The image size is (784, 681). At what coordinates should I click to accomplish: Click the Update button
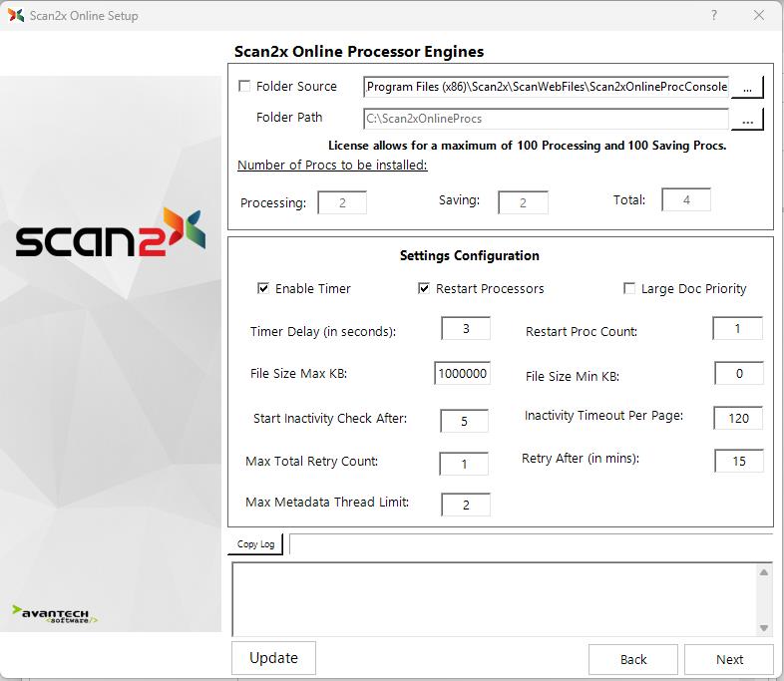273,658
